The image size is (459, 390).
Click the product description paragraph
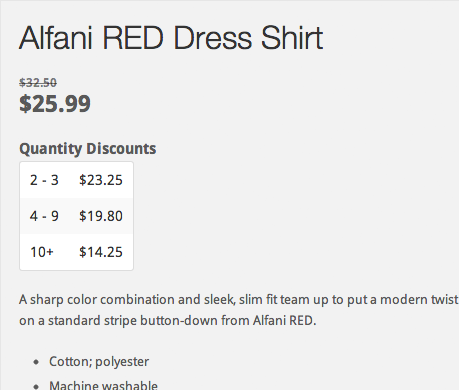pos(239,310)
